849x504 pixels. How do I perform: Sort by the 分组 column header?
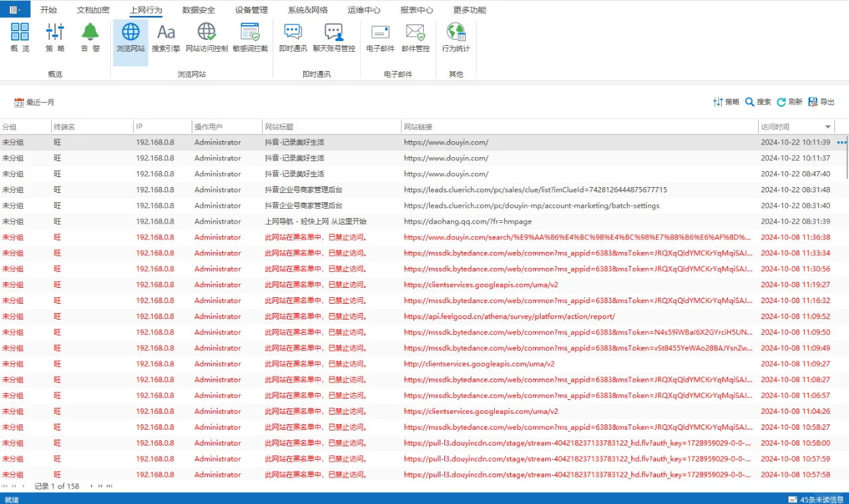tap(25, 127)
